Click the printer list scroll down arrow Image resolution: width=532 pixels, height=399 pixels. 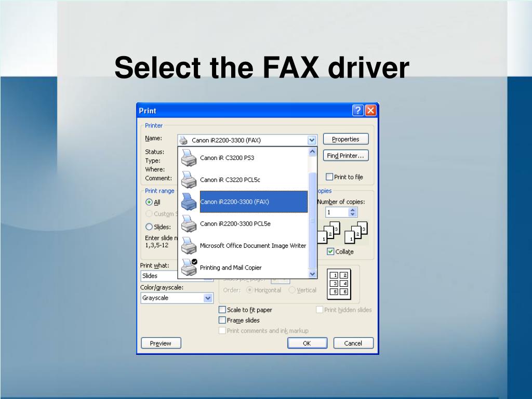pos(312,273)
